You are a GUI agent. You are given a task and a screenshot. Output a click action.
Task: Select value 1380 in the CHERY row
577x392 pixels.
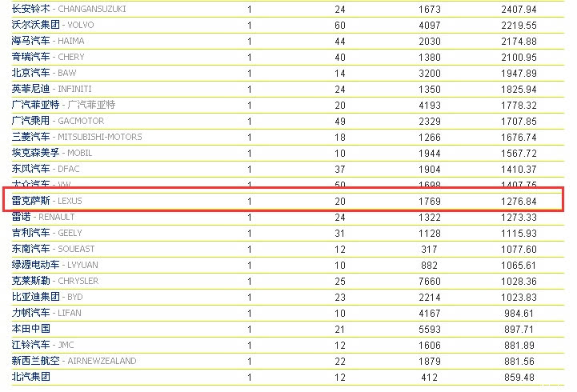(430, 58)
